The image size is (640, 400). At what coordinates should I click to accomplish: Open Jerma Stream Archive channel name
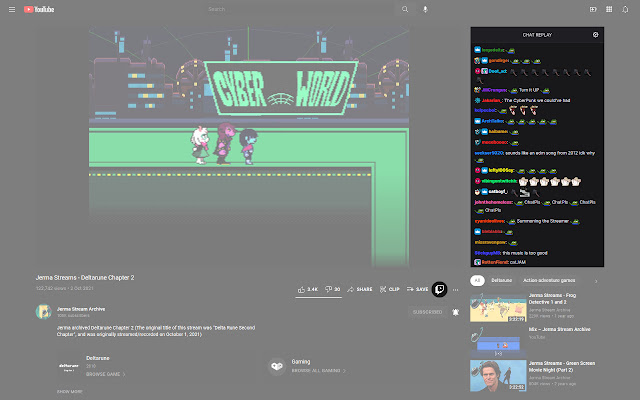pyautogui.click(x=81, y=309)
